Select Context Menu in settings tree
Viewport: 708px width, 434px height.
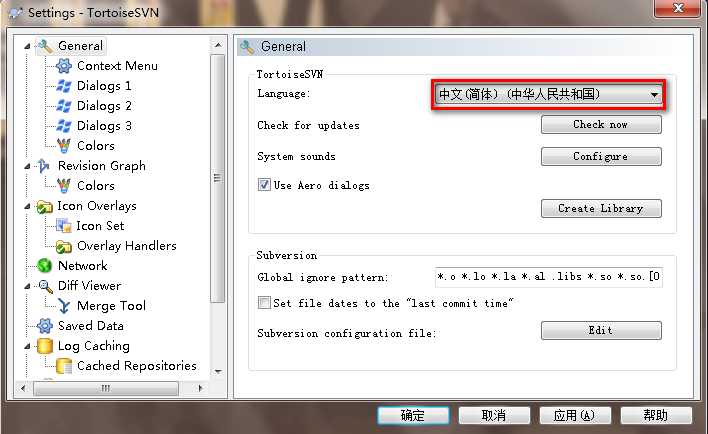pos(117,66)
